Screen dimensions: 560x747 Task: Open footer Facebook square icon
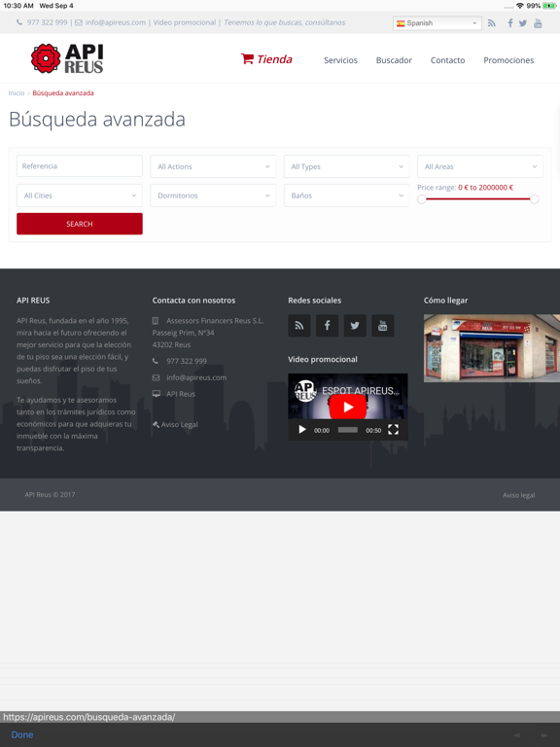(x=327, y=326)
